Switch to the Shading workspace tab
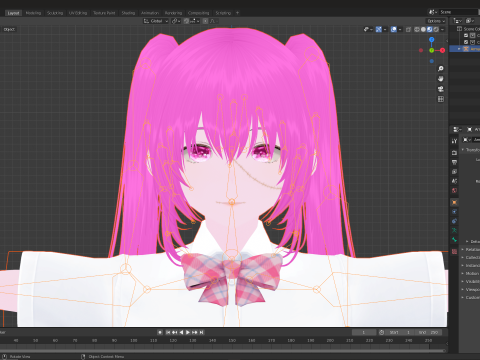 tap(128, 13)
